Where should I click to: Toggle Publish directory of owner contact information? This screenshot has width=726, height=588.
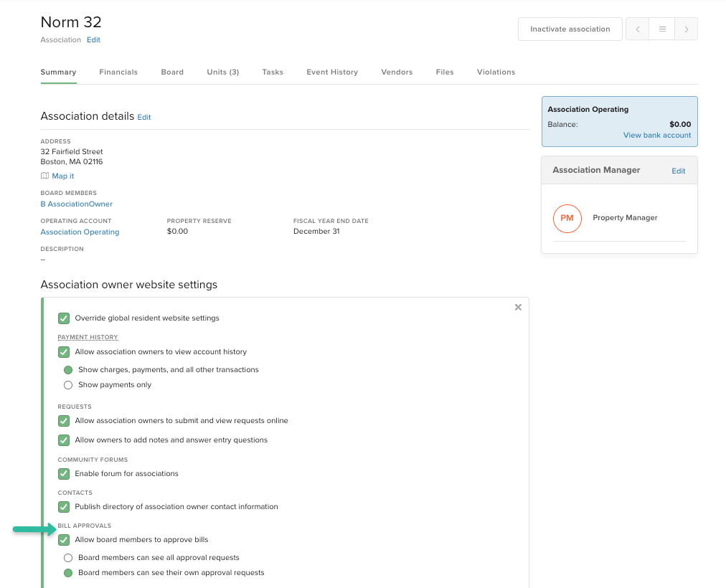pyautogui.click(x=64, y=507)
